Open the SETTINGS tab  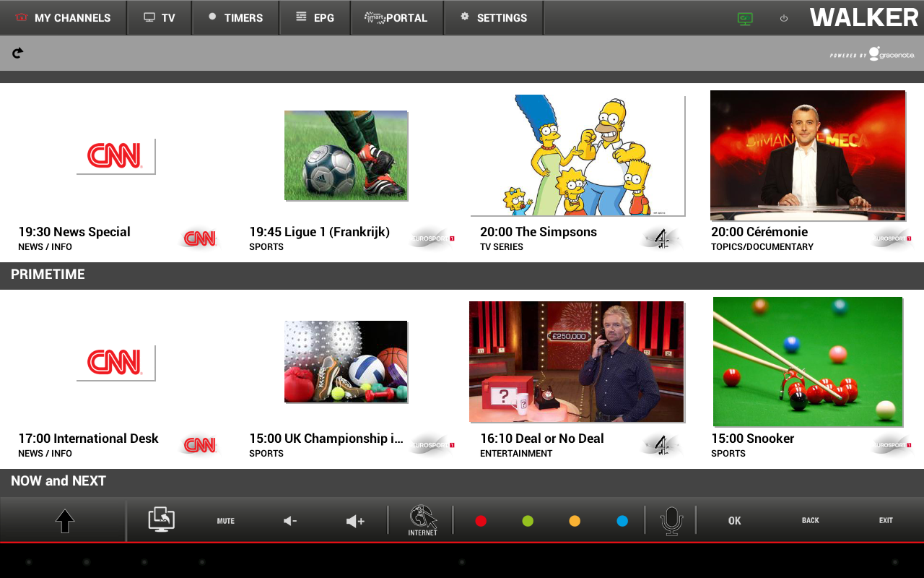click(494, 17)
